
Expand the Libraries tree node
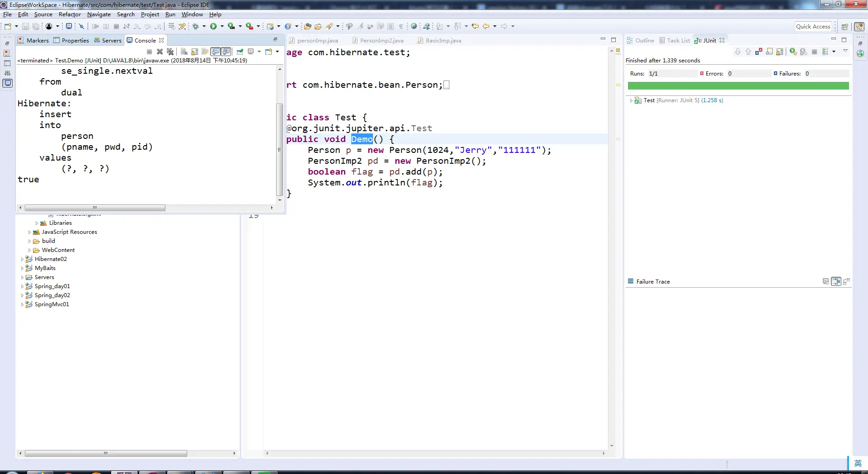pyautogui.click(x=37, y=223)
